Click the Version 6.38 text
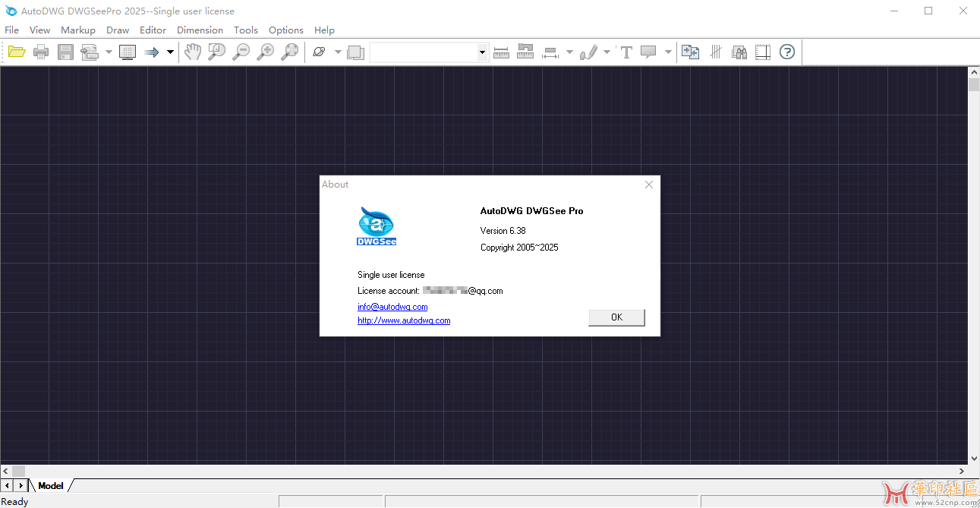This screenshot has height=508, width=980. [x=503, y=231]
